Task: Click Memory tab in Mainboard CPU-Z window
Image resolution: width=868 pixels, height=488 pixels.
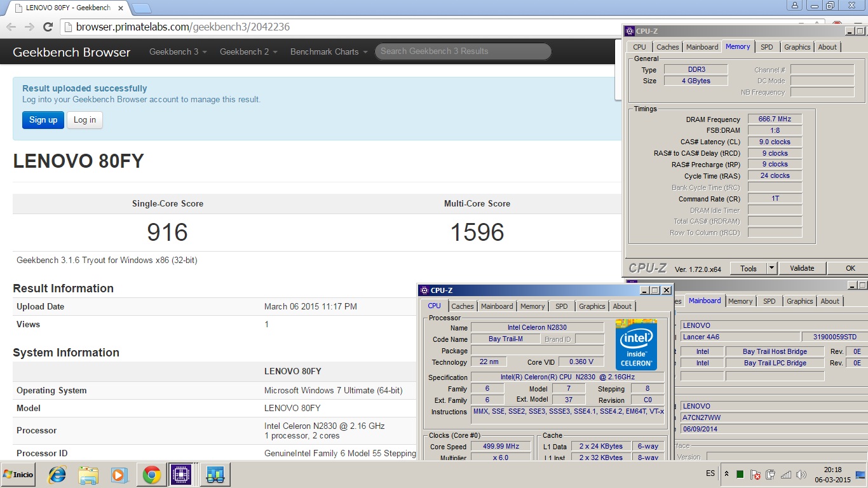Action: pyautogui.click(x=740, y=301)
